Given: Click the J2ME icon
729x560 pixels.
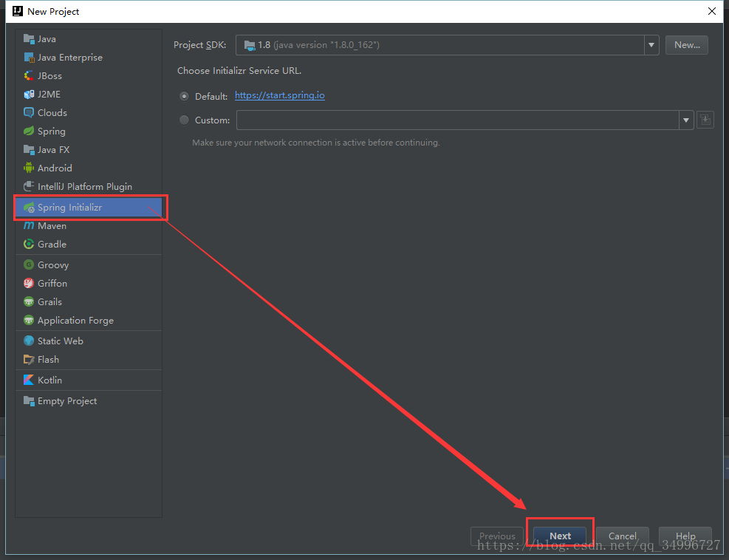Looking at the screenshot, I should [29, 94].
